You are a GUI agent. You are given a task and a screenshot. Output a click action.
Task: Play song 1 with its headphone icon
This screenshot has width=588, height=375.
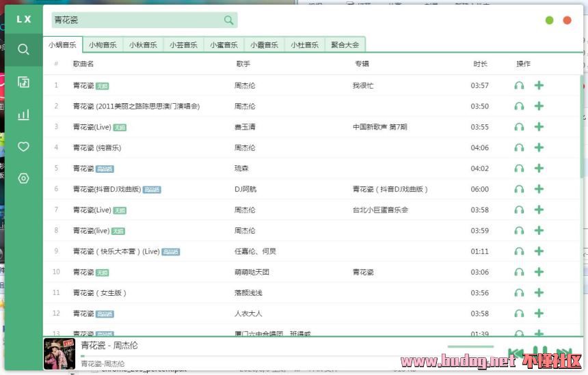(x=519, y=85)
